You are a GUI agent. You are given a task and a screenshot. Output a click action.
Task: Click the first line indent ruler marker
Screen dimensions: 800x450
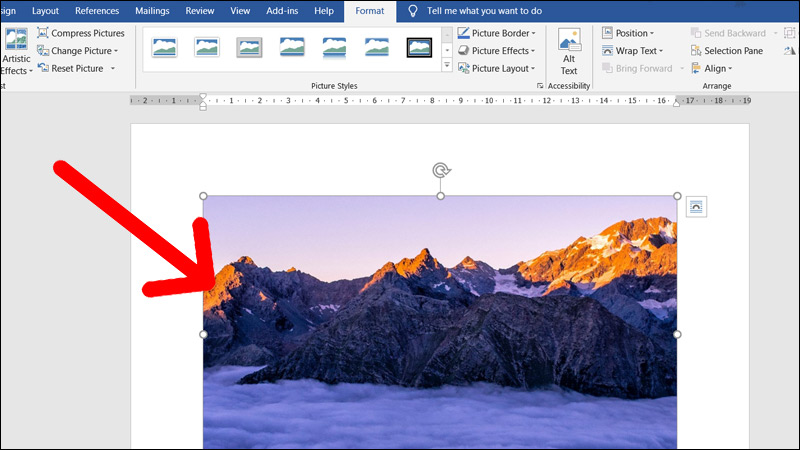(203, 96)
